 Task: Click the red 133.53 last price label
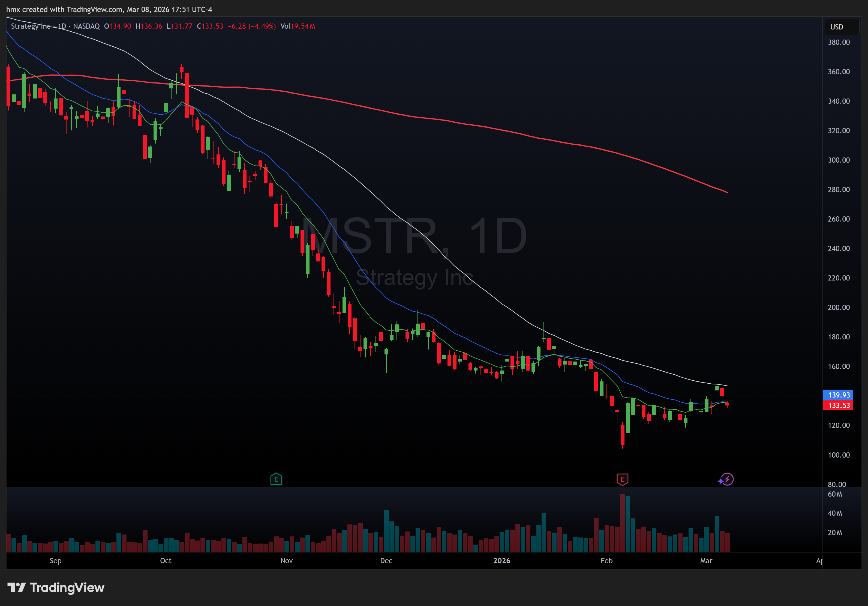tap(838, 405)
